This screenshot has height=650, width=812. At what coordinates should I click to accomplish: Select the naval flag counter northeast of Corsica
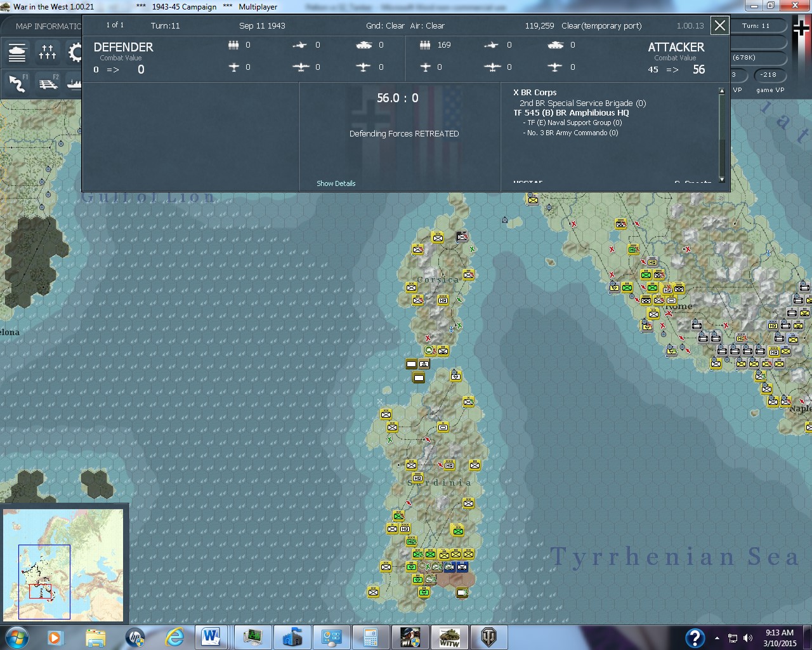tap(462, 236)
